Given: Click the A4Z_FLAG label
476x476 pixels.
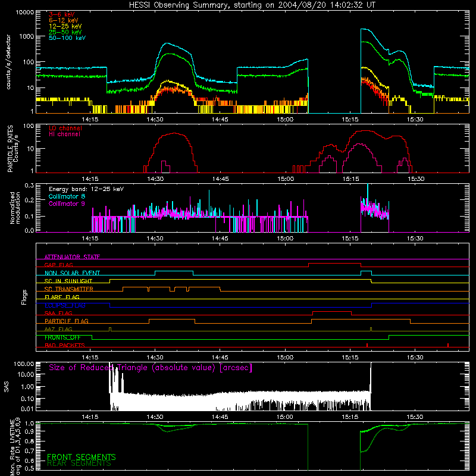Looking at the screenshot, I should (58, 329).
